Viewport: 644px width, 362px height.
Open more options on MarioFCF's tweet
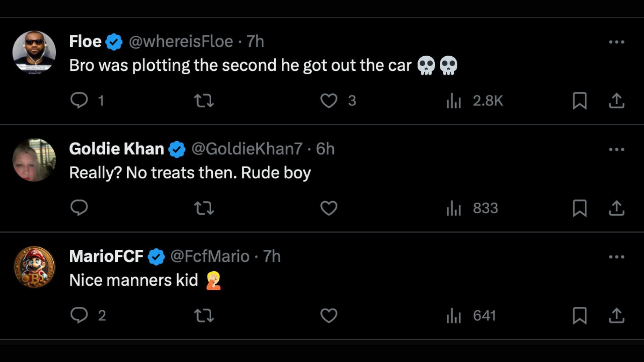pos(616,257)
